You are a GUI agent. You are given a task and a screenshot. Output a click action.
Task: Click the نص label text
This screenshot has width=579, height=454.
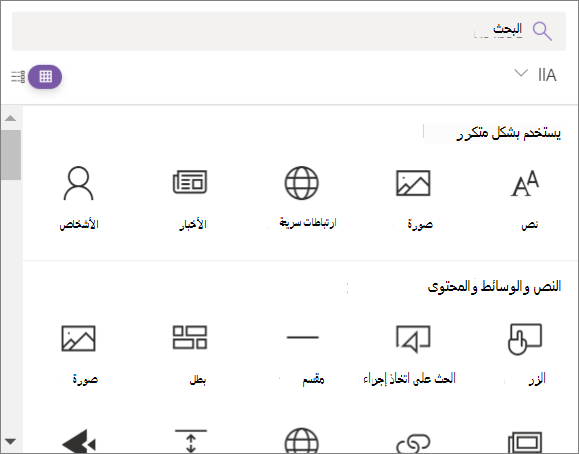coord(530,225)
